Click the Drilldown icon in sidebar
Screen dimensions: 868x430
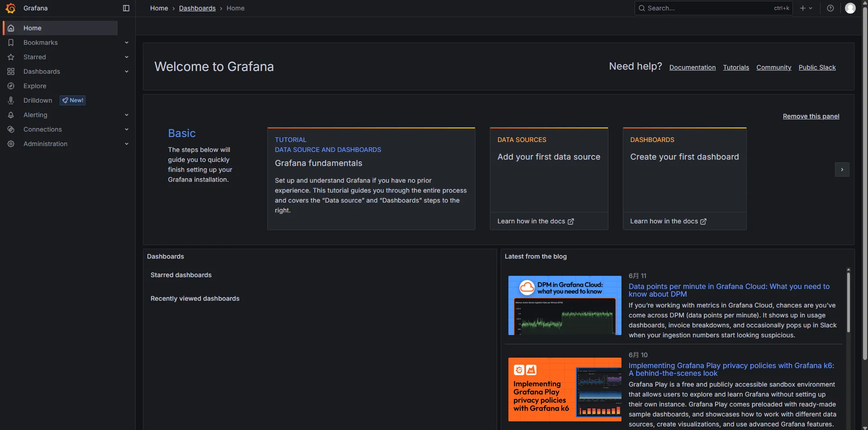pos(11,100)
